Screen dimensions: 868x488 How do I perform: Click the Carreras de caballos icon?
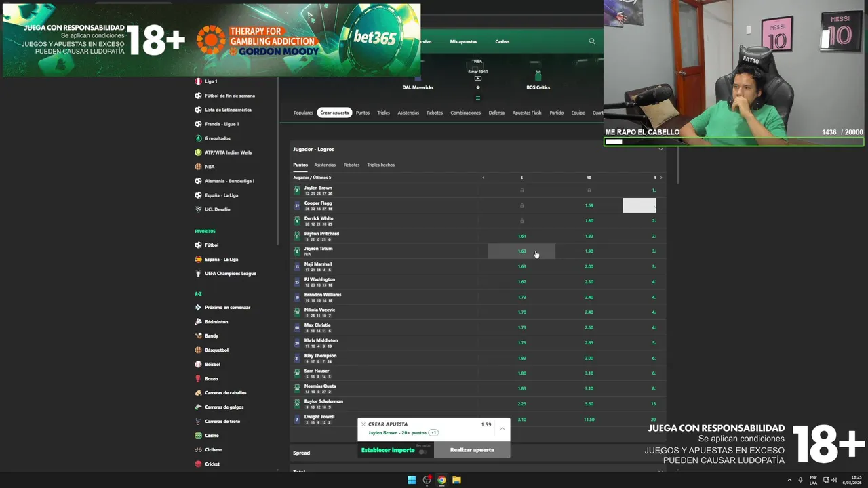pyautogui.click(x=198, y=392)
